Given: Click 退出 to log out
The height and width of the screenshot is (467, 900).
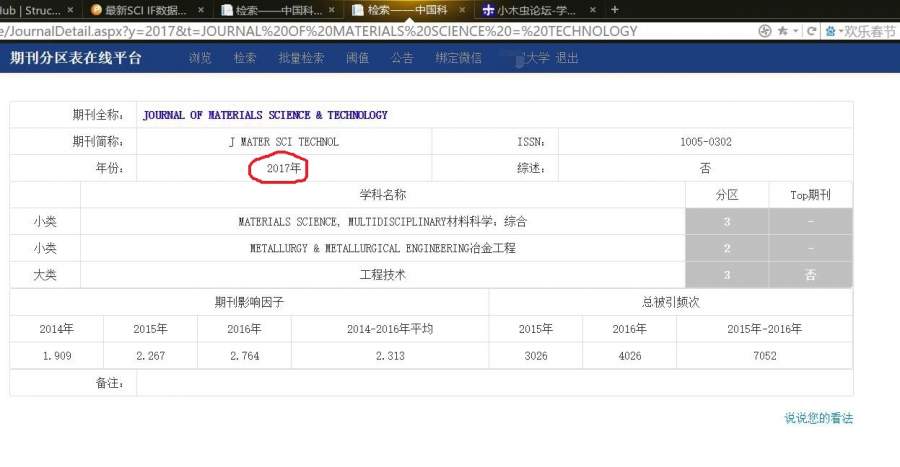Looking at the screenshot, I should (567, 57).
